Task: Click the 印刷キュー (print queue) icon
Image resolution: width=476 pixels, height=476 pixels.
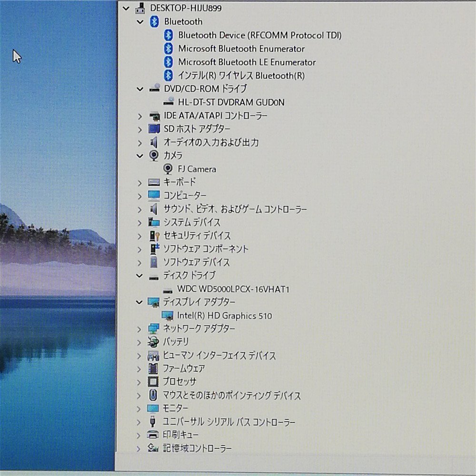Action: [153, 434]
